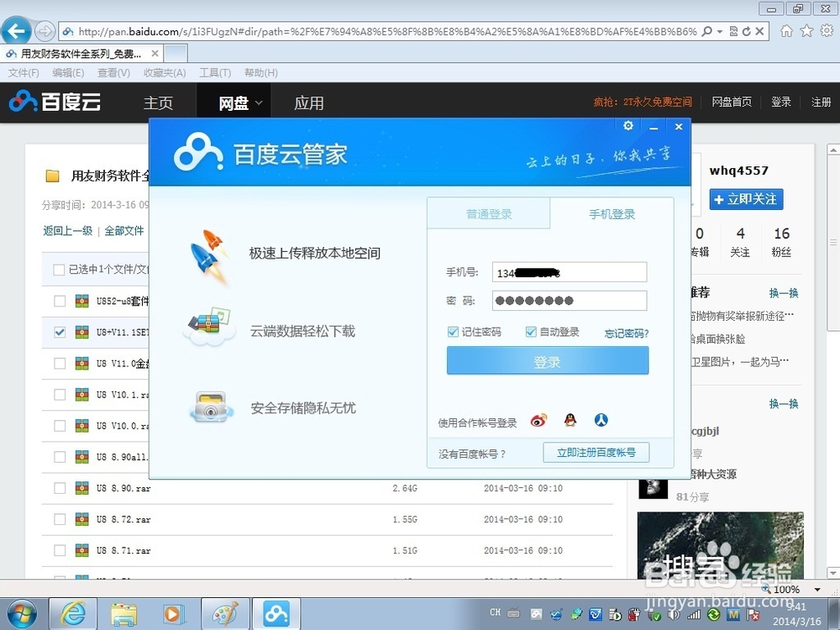Viewport: 840px width, 630px height.
Task: Toggle select-all checkbox beside 已选中1个文件
Action: tap(59, 270)
